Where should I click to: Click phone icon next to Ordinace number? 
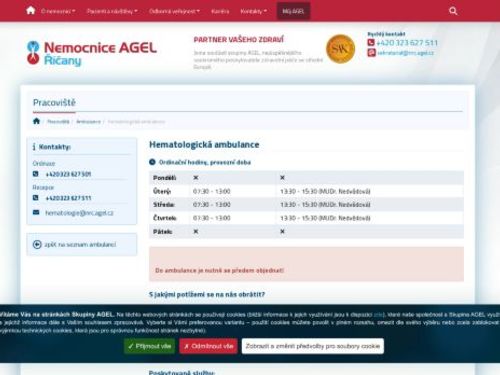click(x=36, y=174)
